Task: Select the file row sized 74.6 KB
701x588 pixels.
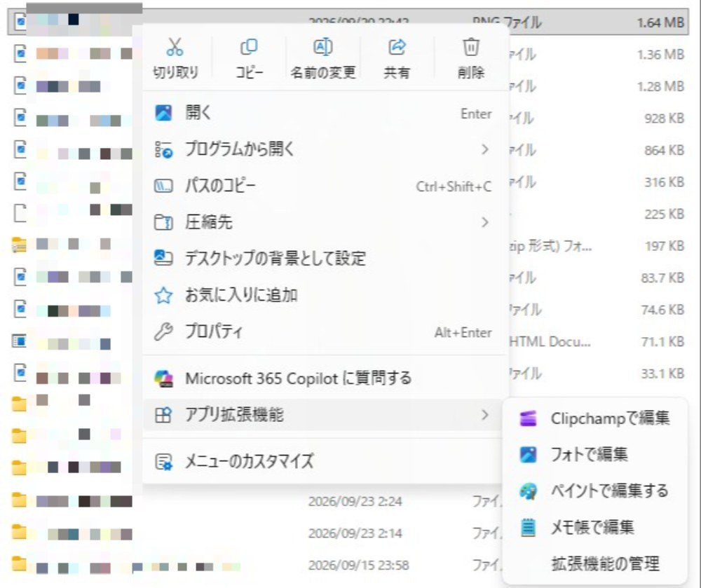Action: (348, 310)
